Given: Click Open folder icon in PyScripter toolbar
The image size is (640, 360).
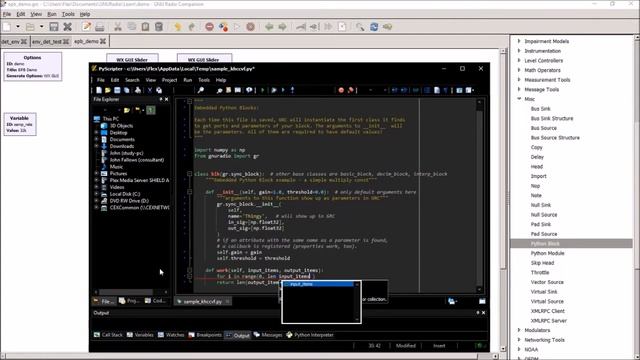Looking at the screenshot, I should click(108, 90).
